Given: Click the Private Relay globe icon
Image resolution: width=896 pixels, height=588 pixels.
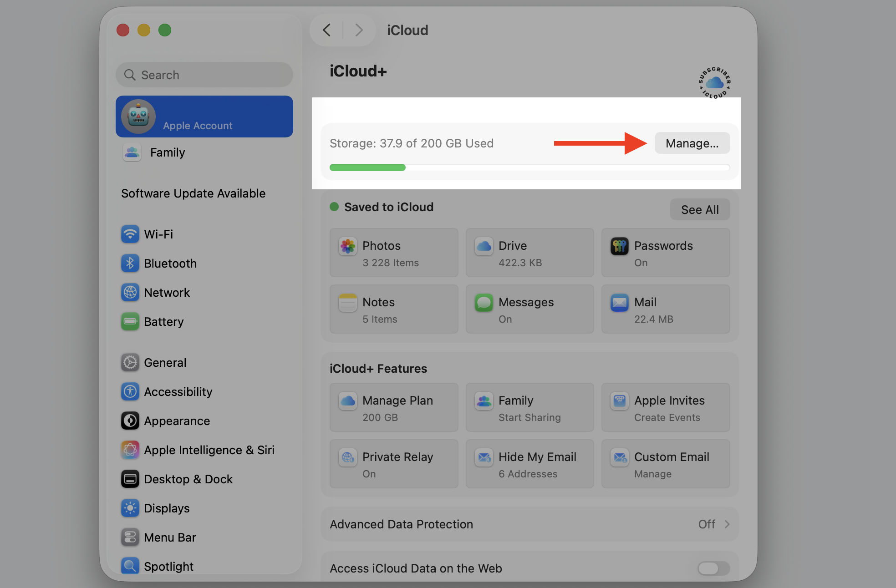Looking at the screenshot, I should tap(348, 458).
